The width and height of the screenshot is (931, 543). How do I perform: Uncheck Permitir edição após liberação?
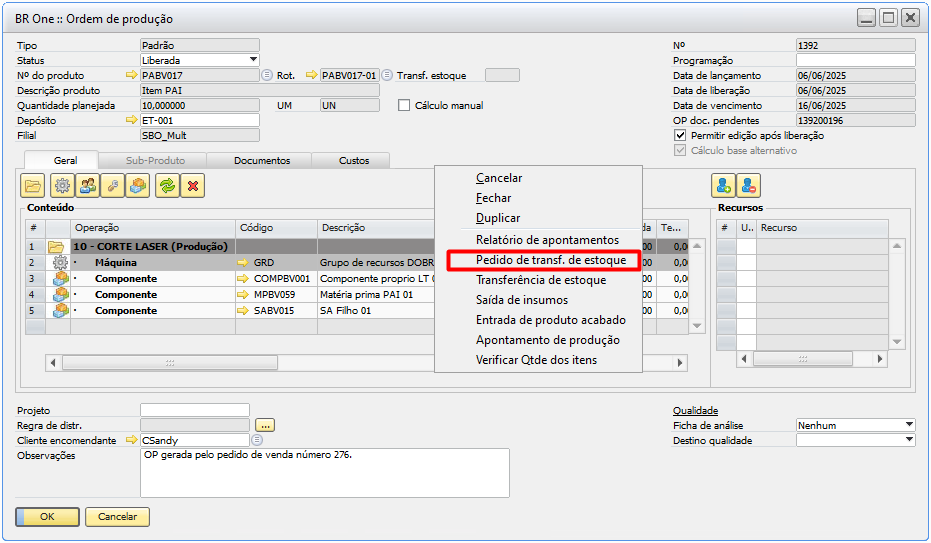pyautogui.click(x=681, y=135)
